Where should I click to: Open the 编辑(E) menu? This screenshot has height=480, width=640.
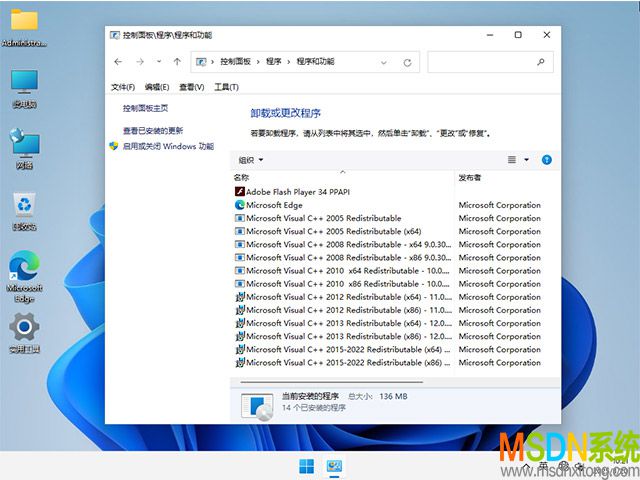[157, 87]
